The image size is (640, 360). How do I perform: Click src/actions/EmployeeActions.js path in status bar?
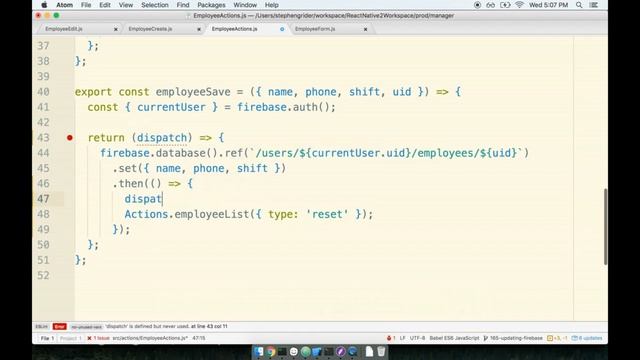point(150,338)
